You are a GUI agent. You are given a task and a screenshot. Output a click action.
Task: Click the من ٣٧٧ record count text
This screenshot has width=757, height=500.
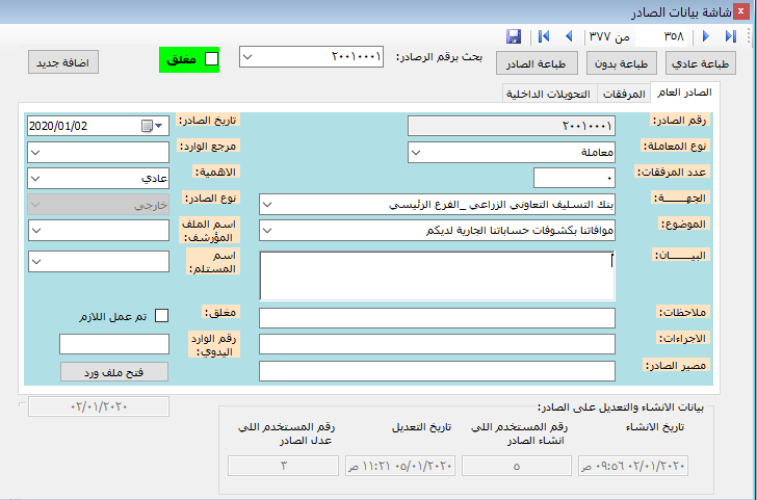tap(610, 37)
